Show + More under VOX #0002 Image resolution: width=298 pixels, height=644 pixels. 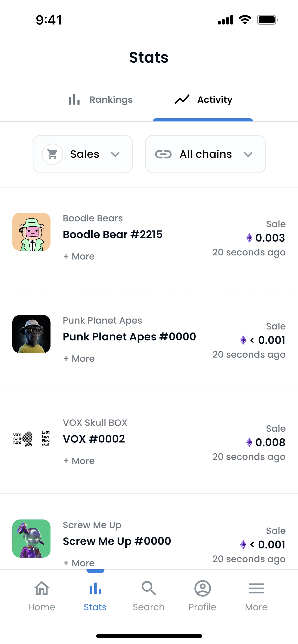(79, 461)
